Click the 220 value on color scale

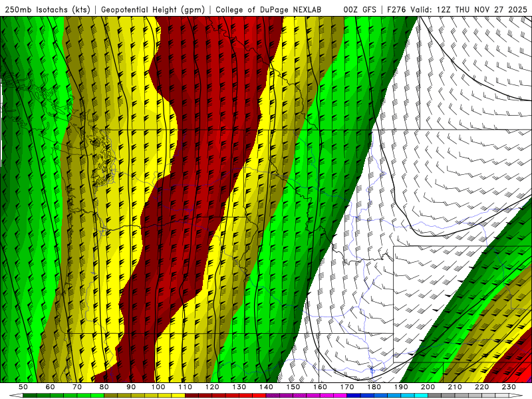[x=482, y=387]
